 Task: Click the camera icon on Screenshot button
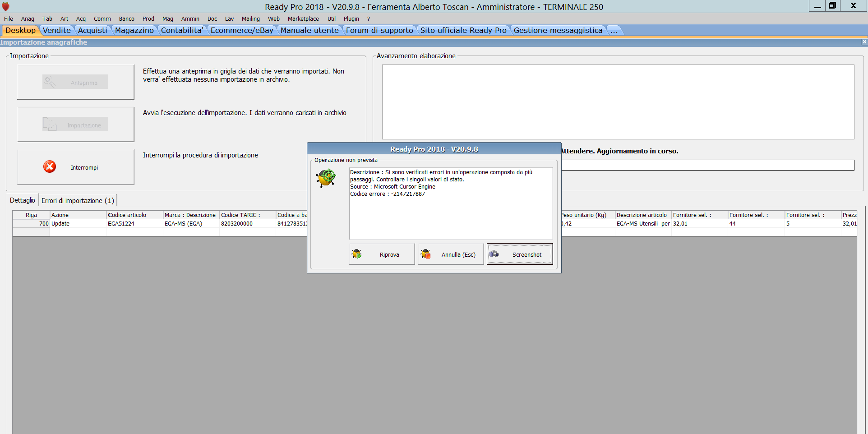tap(494, 254)
